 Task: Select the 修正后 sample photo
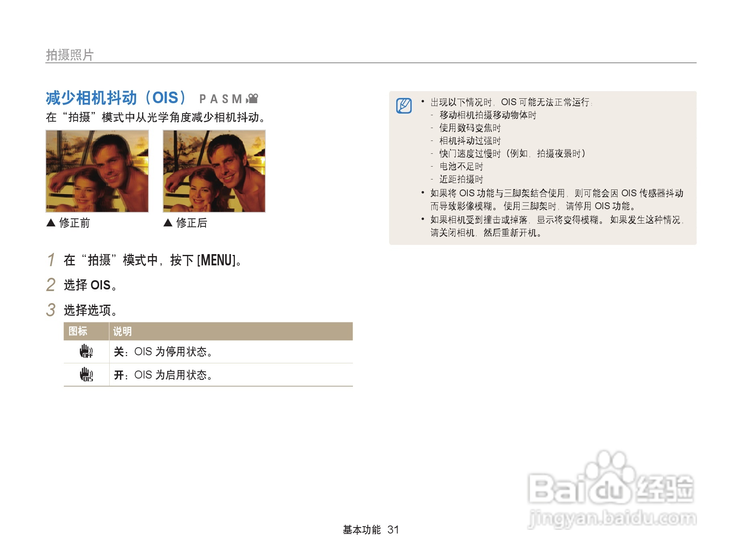tap(214, 171)
